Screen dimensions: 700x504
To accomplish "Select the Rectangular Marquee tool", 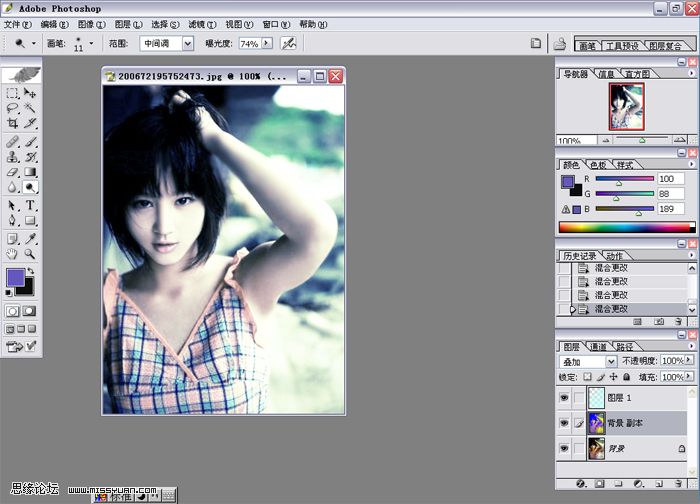I will [12, 93].
